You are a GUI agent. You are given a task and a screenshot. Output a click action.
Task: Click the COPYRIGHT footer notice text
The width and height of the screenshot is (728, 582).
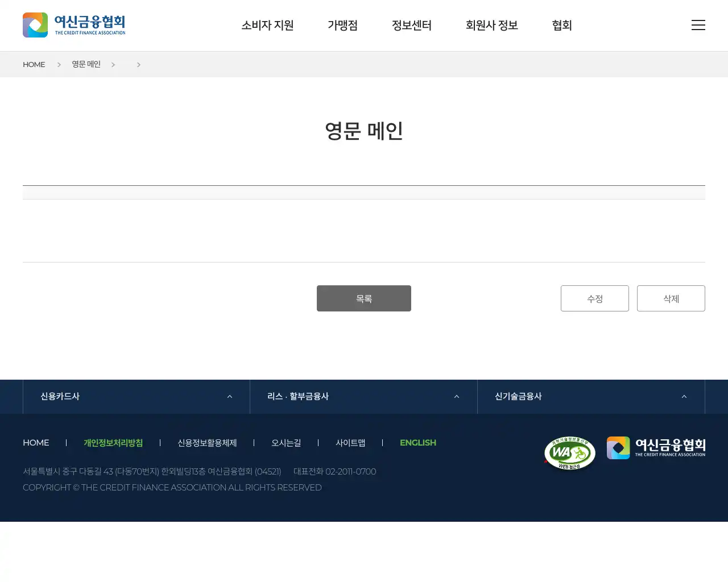pyautogui.click(x=172, y=488)
